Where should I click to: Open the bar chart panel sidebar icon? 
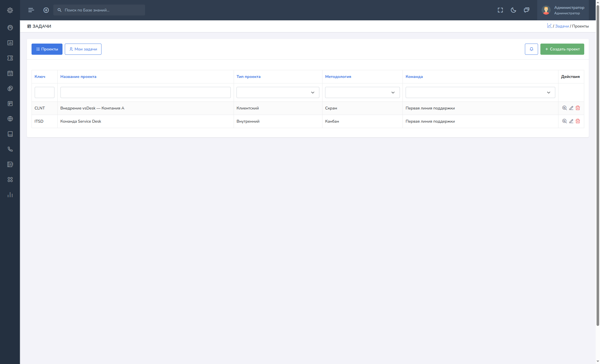(10, 43)
